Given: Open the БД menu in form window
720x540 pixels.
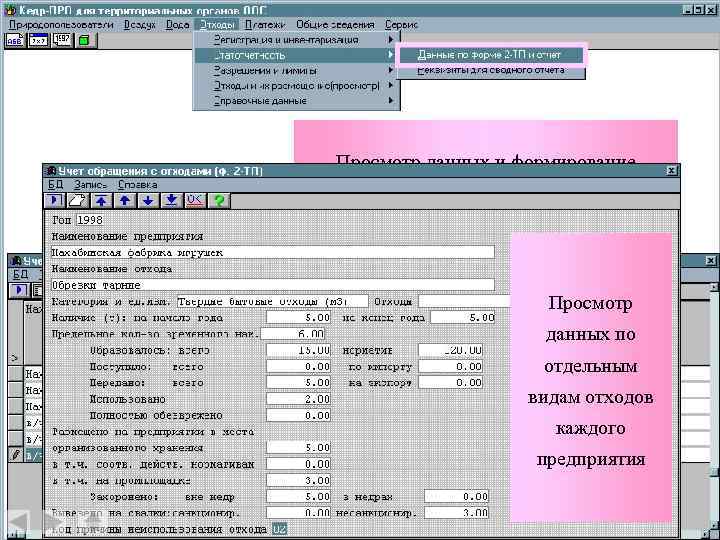Looking at the screenshot, I should [x=56, y=185].
